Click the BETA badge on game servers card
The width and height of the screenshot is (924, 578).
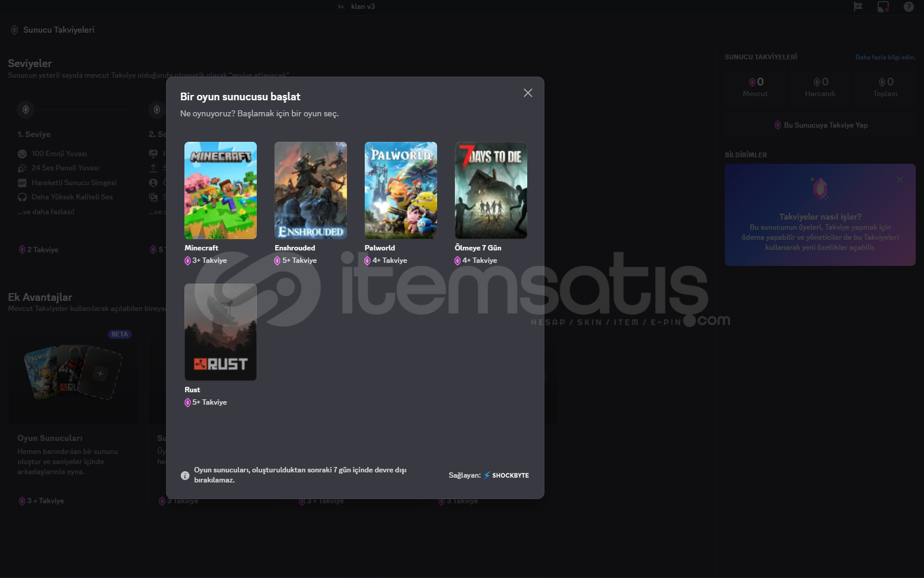(x=120, y=334)
